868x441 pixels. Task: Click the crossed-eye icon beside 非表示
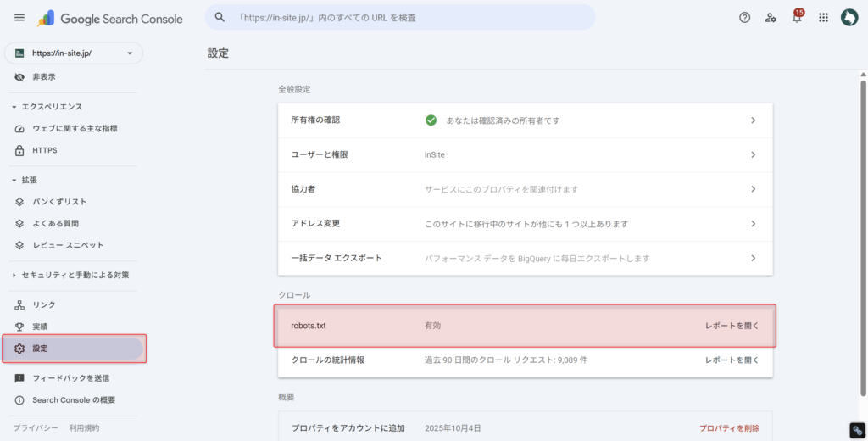coord(19,77)
